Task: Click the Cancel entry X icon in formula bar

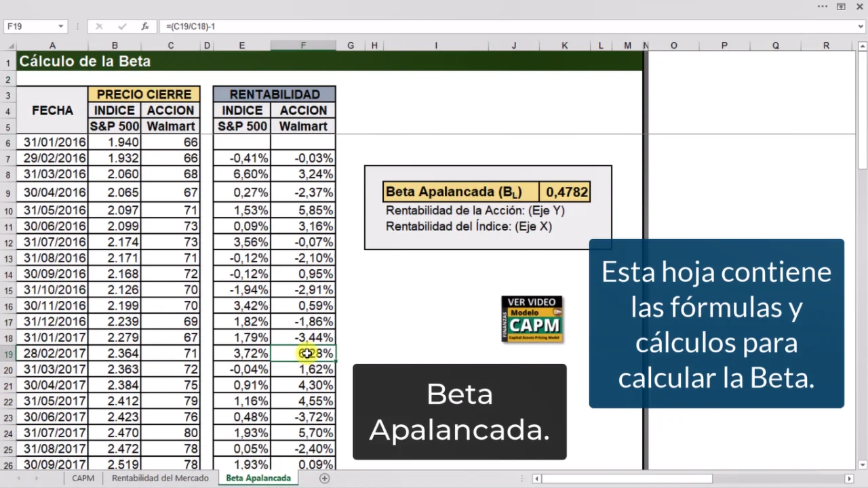Action: click(x=99, y=26)
